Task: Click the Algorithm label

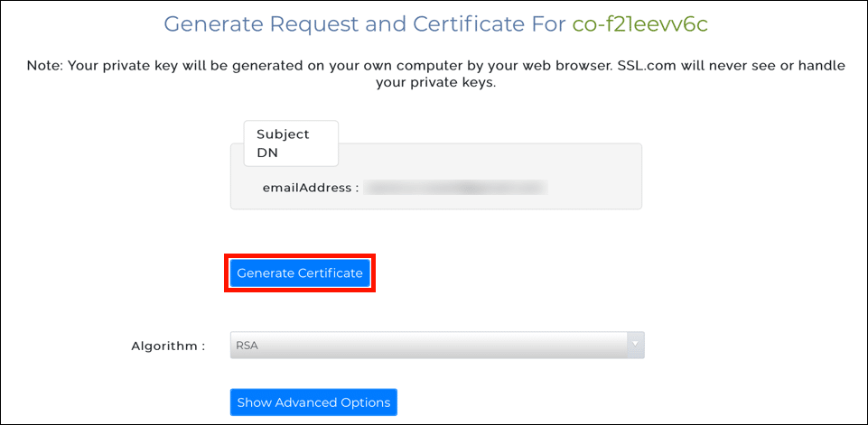Action: (x=168, y=346)
